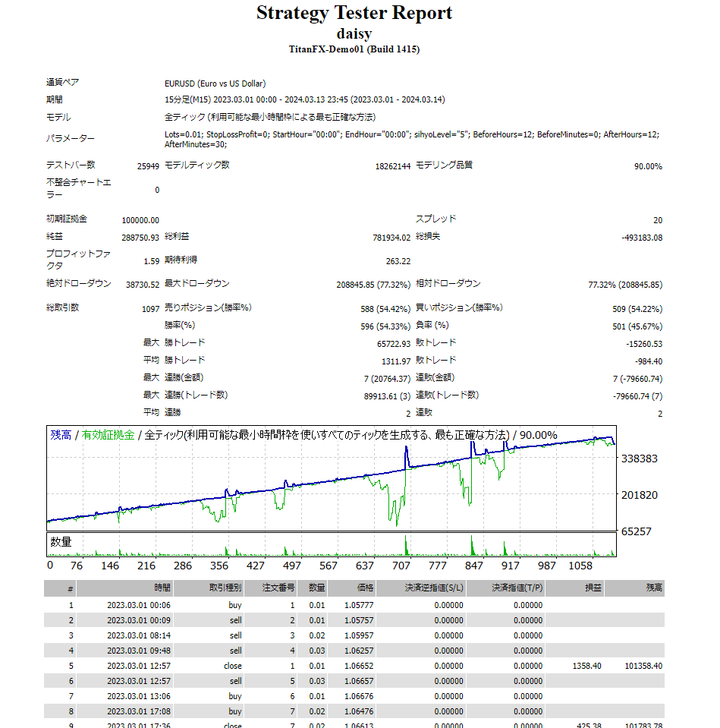Click the 707 label on chart axis

pyautogui.click(x=401, y=566)
